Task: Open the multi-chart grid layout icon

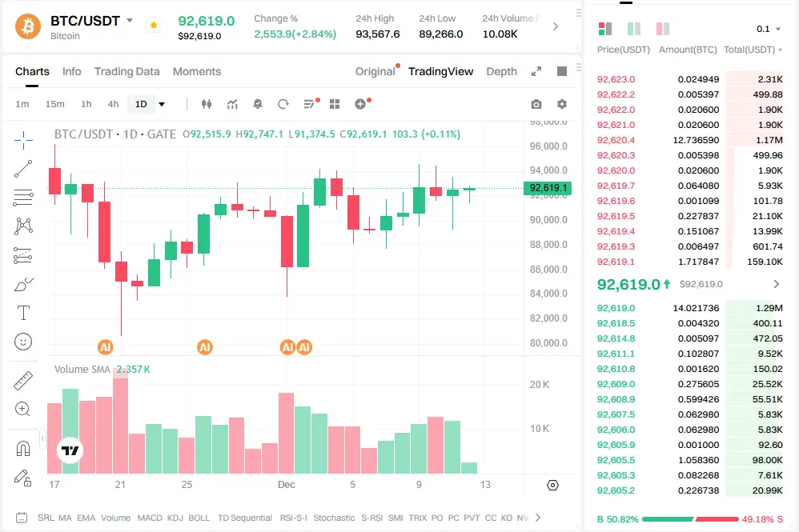Action: tap(335, 104)
